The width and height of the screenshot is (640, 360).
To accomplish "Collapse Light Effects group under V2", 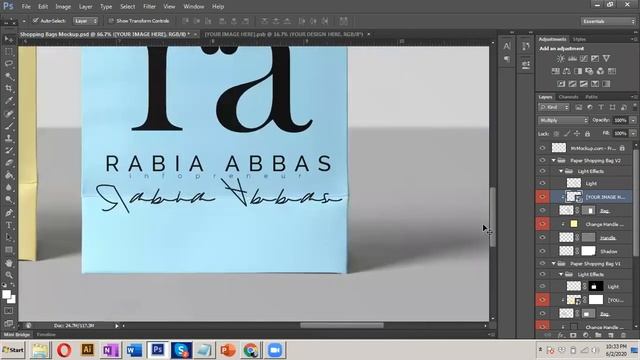I will (561, 171).
